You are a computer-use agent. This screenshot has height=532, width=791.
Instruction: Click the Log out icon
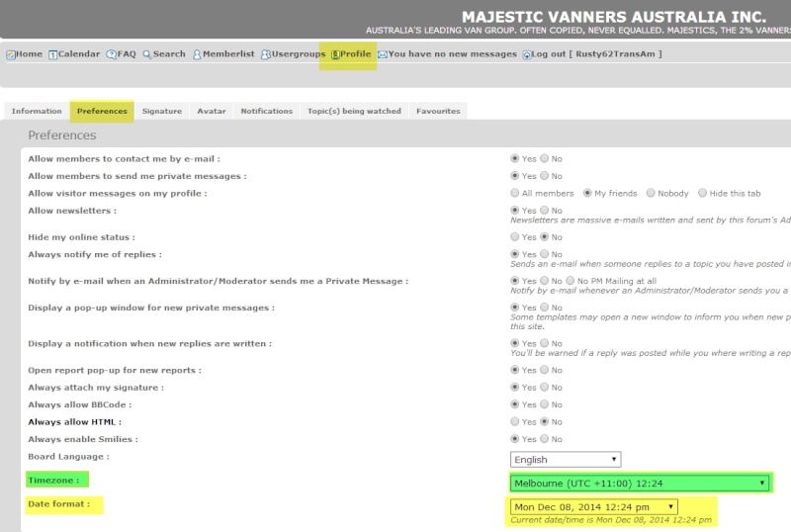coord(527,54)
